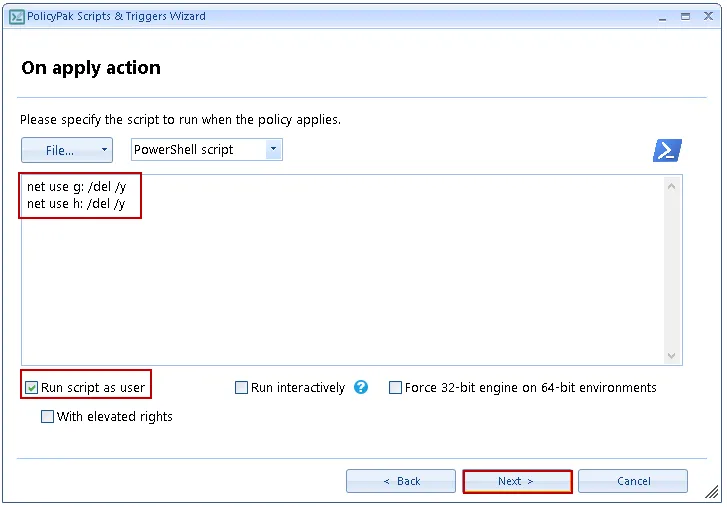Click the PolicyPak wizard title bar icon
This screenshot has height=507, width=727.
coord(14,17)
